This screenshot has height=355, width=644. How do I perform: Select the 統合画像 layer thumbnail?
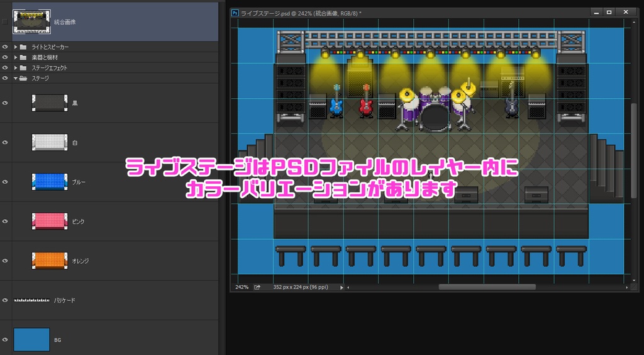coord(31,22)
